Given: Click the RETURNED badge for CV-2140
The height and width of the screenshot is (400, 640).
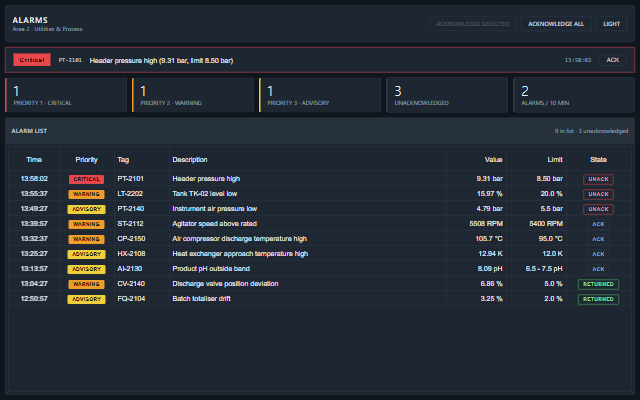Looking at the screenshot, I should click(598, 284).
